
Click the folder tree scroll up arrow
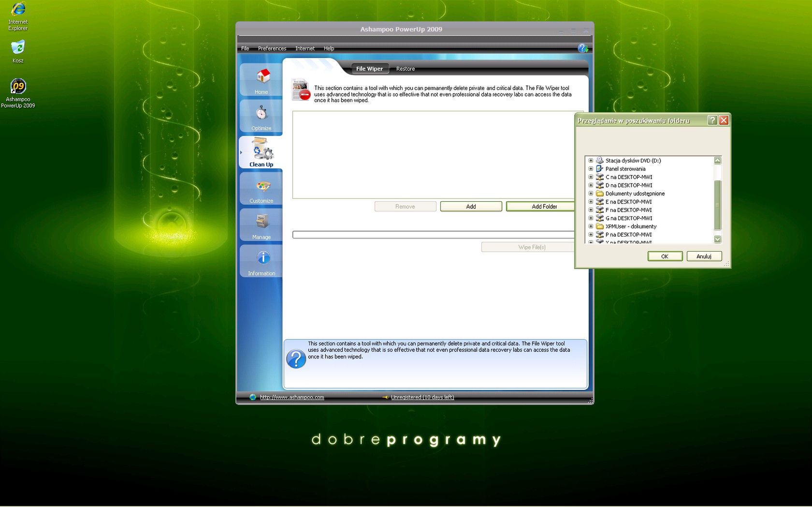tap(717, 160)
